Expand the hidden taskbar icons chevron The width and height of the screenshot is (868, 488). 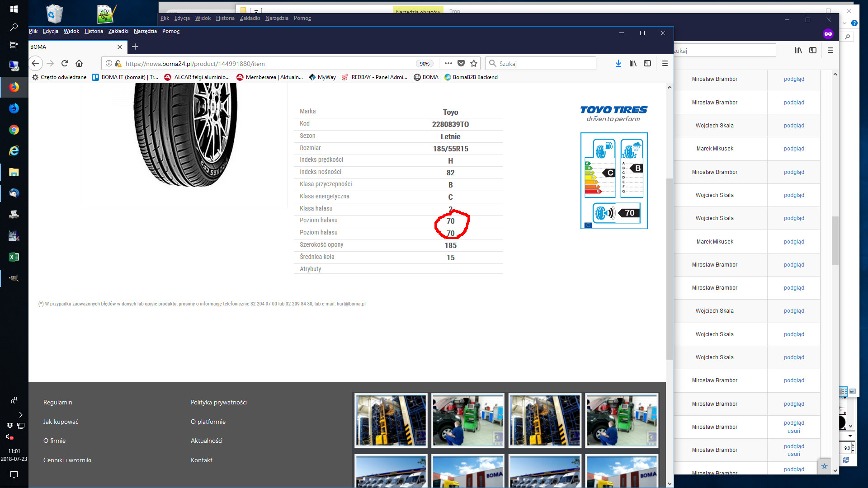tap(20, 414)
